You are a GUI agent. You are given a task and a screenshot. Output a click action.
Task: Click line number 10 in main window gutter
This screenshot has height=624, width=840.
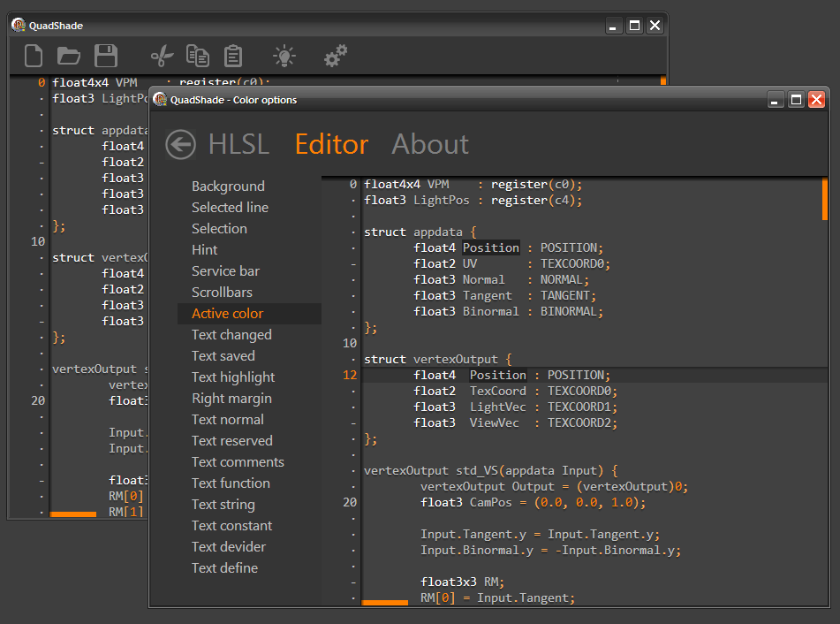pyautogui.click(x=38, y=242)
